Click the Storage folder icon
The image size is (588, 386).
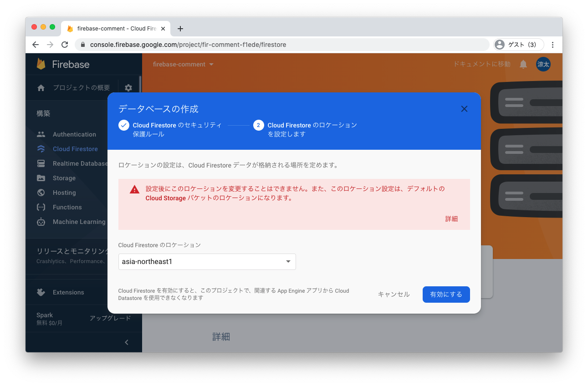click(x=41, y=178)
